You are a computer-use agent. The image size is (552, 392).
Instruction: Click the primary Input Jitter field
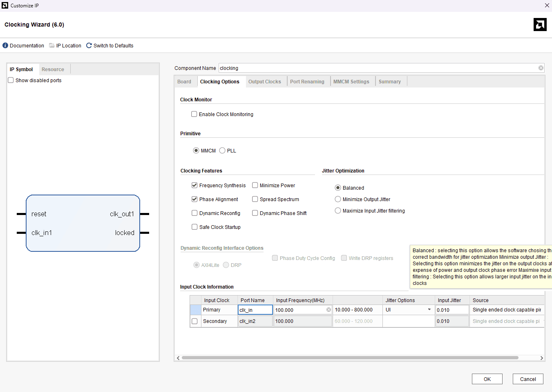452,310
